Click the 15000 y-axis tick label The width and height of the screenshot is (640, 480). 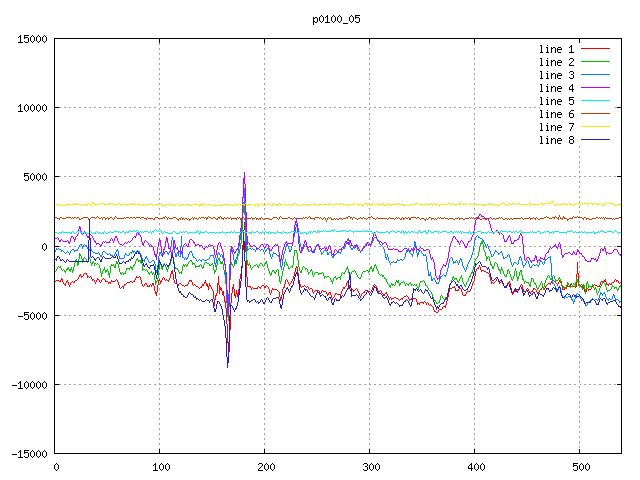pyautogui.click(x=29, y=39)
